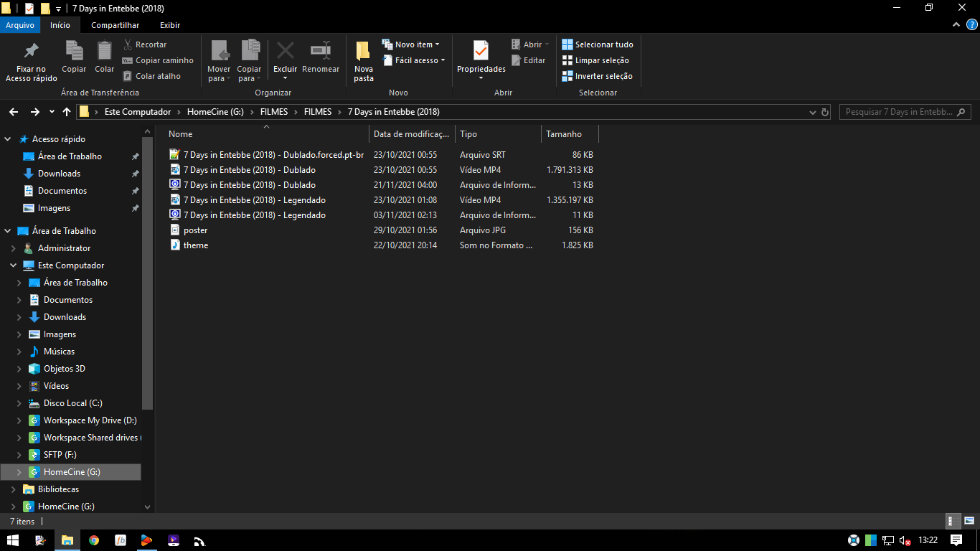Open the Quick Access Toolbar customize dropdown
980x551 pixels.
(58, 9)
